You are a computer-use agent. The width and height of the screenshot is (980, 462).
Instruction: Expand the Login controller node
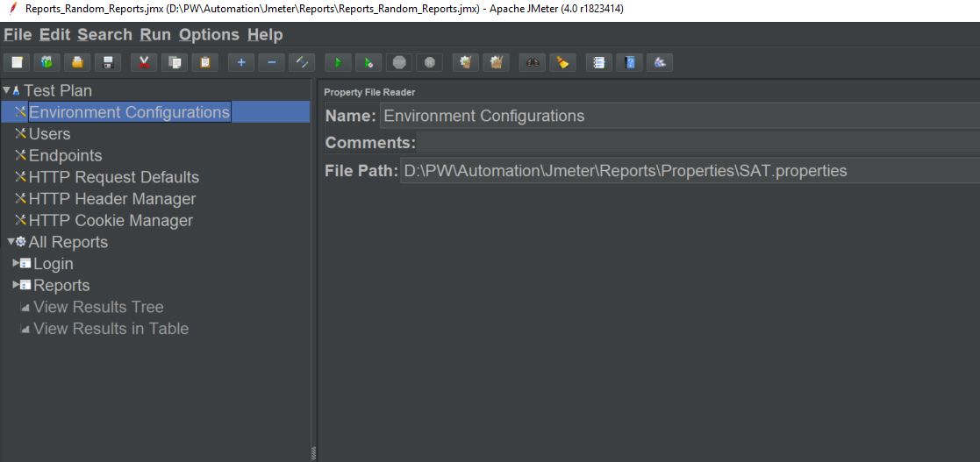coord(17,264)
